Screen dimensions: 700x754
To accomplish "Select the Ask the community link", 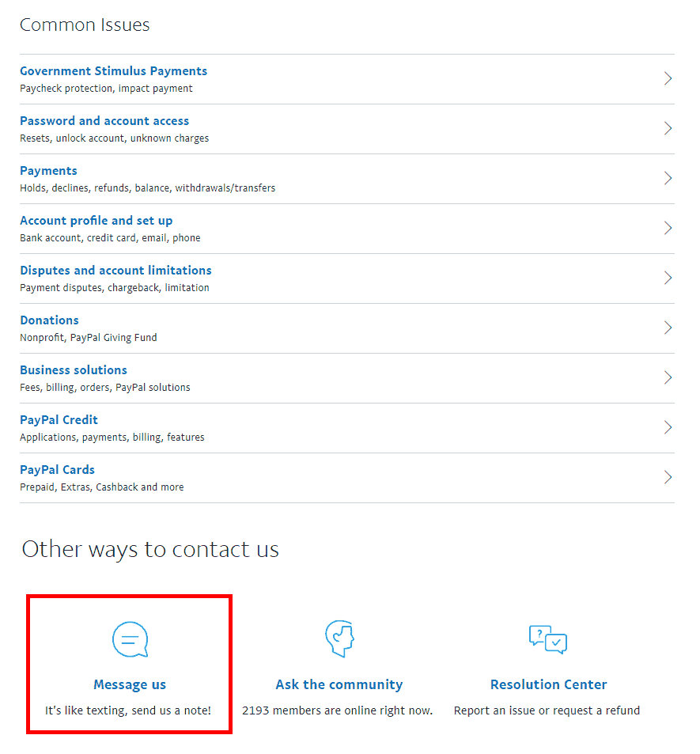I will (x=339, y=684).
